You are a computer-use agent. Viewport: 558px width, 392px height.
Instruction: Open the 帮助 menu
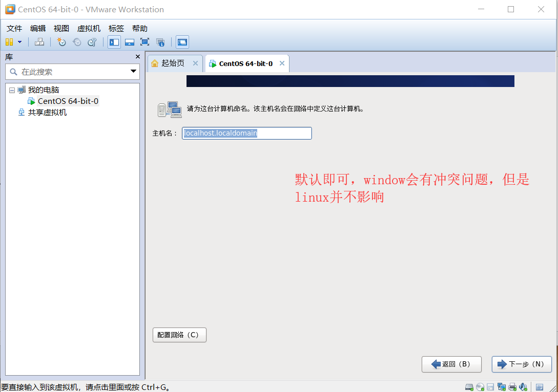point(139,29)
